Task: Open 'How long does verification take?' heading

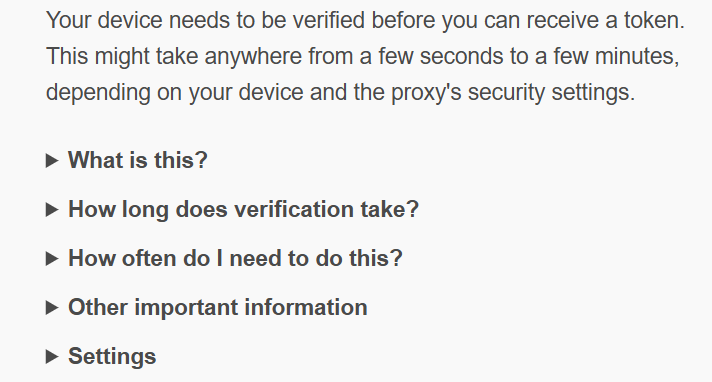Action: coord(243,209)
